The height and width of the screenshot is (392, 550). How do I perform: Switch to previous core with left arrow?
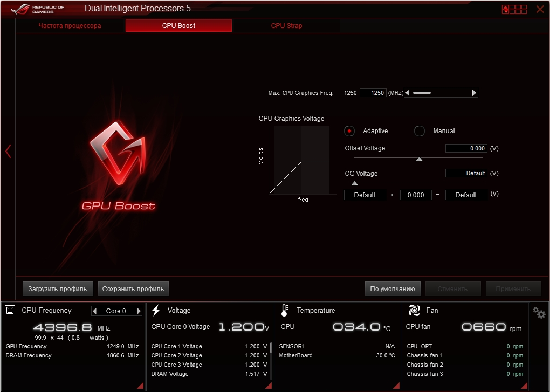(94, 311)
